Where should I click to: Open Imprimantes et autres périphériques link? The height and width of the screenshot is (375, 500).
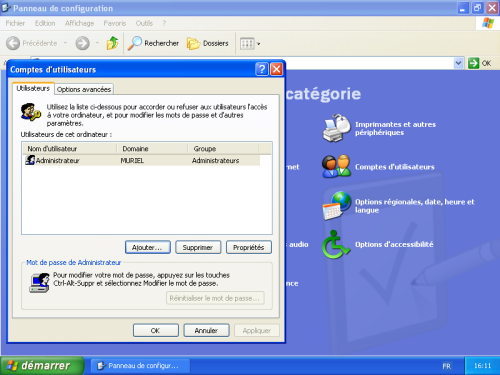coord(395,128)
